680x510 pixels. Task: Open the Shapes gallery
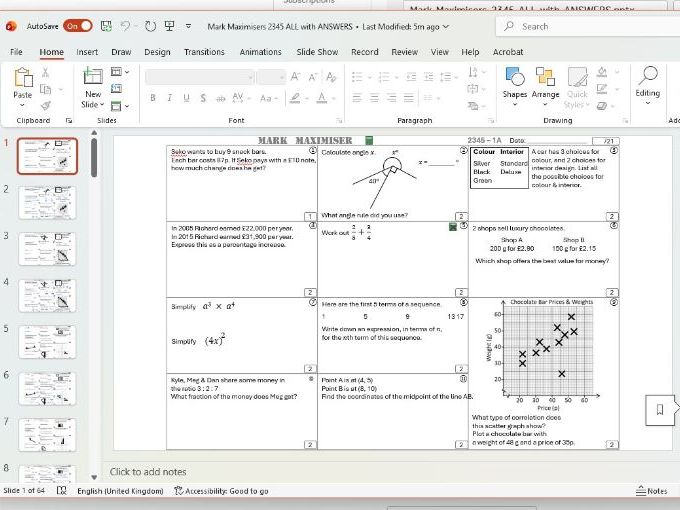tap(514, 80)
